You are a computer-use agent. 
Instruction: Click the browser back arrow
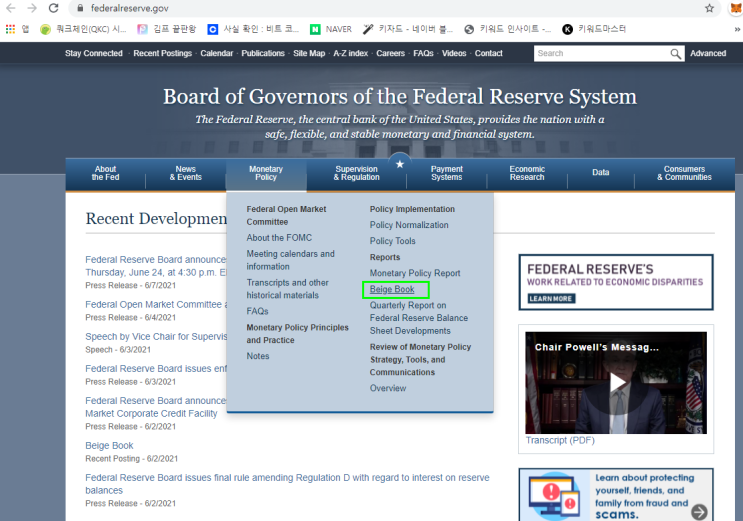pyautogui.click(x=10, y=8)
